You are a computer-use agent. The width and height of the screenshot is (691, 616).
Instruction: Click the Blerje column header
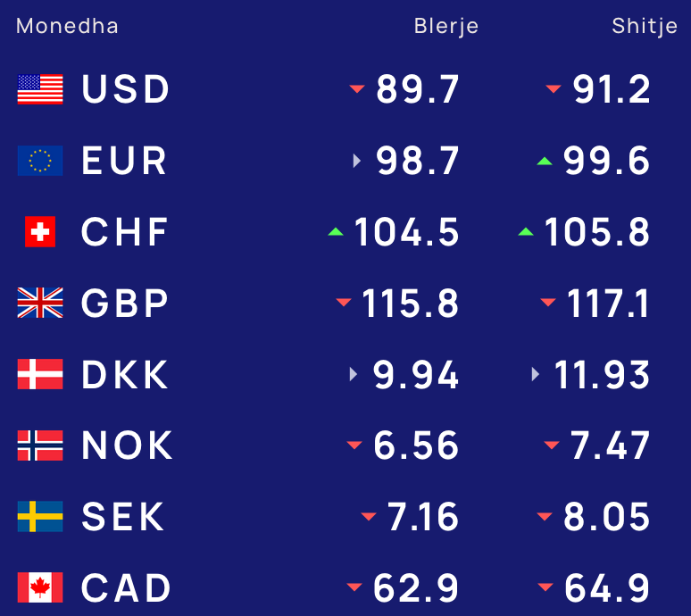tap(446, 26)
